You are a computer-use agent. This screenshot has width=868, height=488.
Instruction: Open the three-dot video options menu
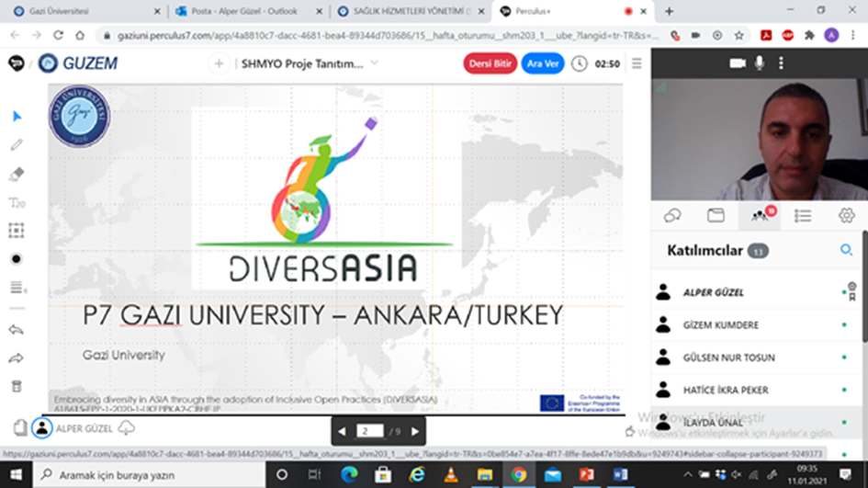pyautogui.click(x=781, y=63)
